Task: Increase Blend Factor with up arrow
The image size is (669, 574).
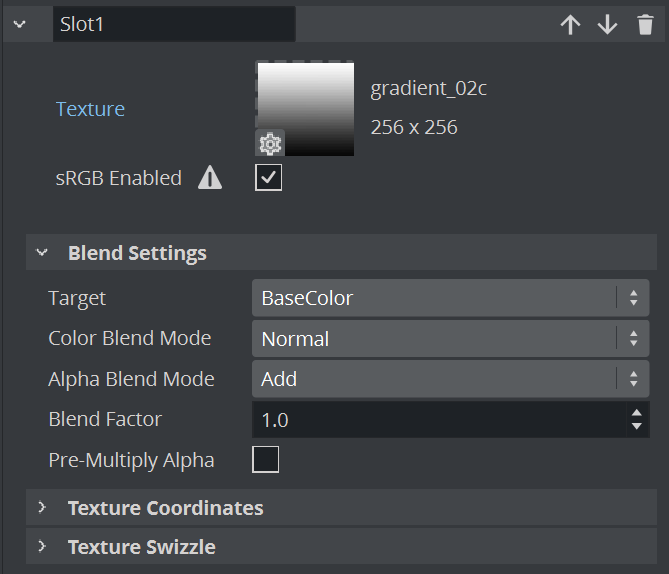Action: 637,413
